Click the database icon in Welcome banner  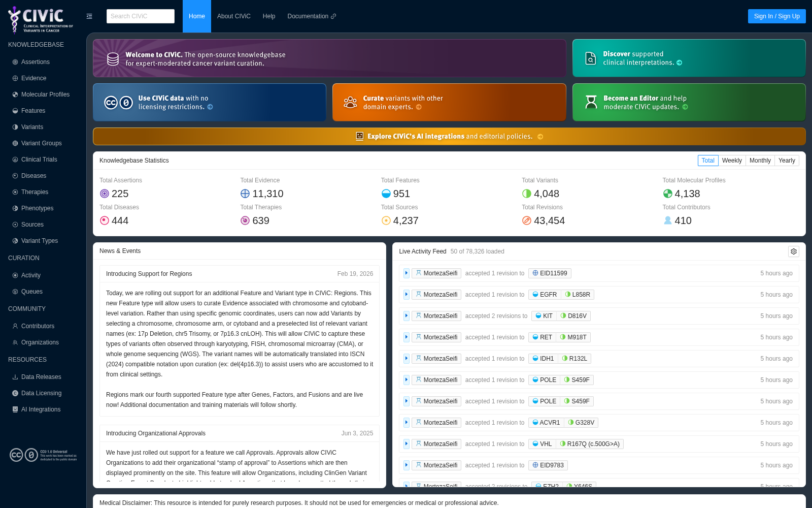click(x=113, y=59)
